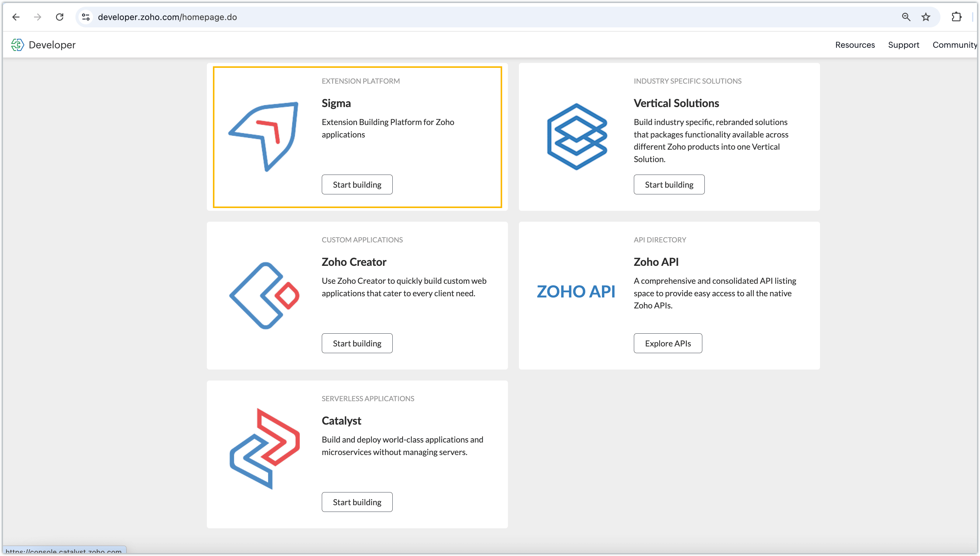Click the CUSTOM APPLICATIONS label
Image resolution: width=980 pixels, height=556 pixels.
[x=362, y=240]
